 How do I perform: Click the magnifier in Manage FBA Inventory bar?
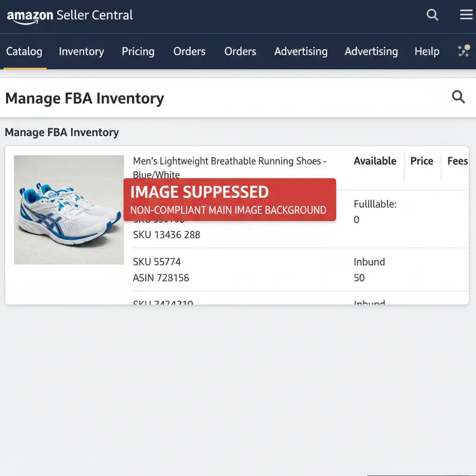click(458, 97)
